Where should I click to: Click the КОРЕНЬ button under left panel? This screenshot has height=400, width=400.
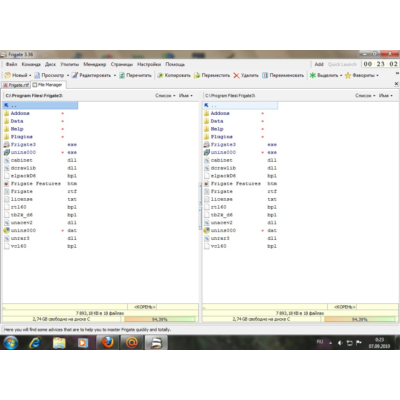144,307
